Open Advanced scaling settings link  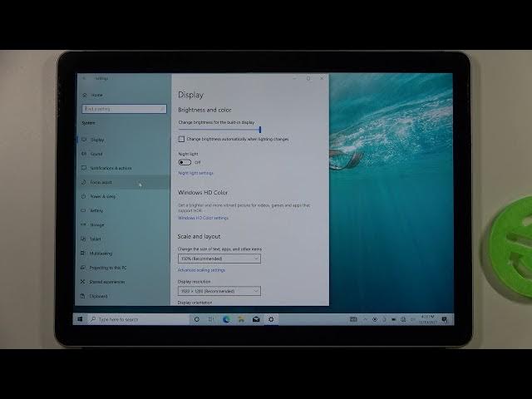[201, 270]
